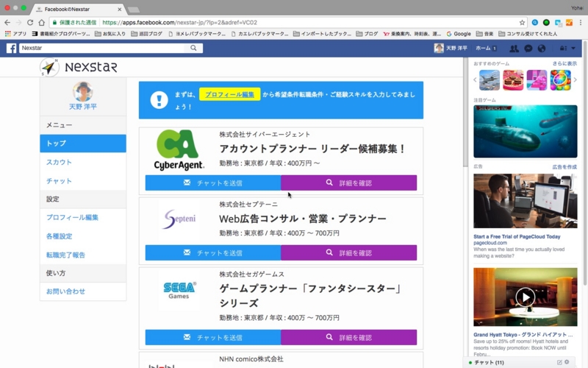The width and height of the screenshot is (588, 368).
Task: Click the compose new message icon in chat bar
Action: point(559,362)
